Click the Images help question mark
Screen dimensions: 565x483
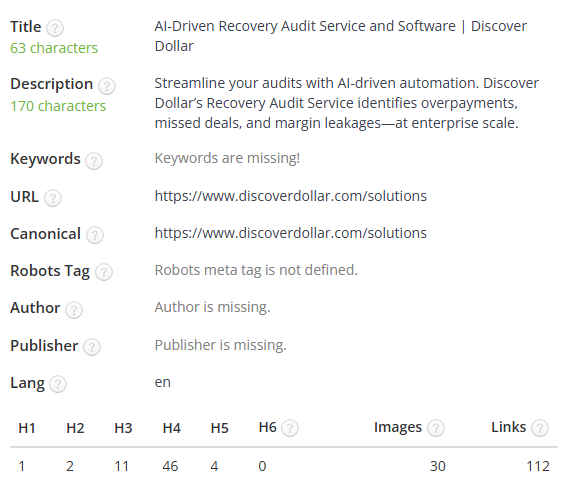coord(436,428)
